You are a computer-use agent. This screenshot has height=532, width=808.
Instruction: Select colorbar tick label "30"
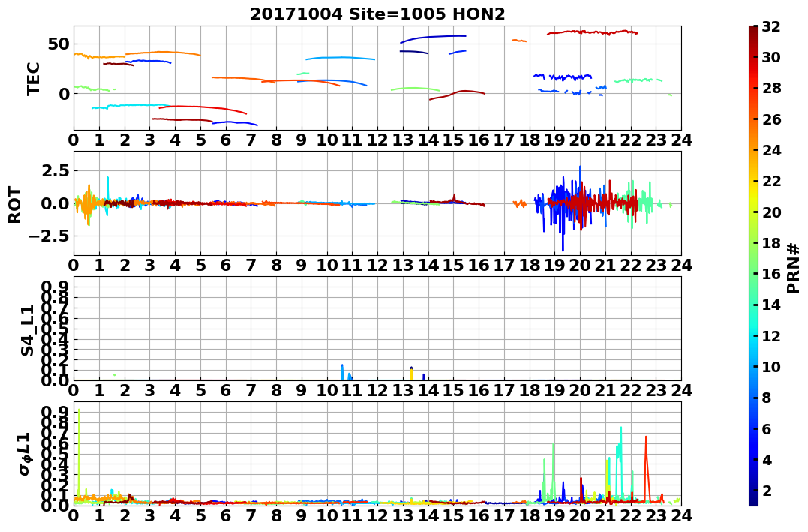[x=771, y=57]
